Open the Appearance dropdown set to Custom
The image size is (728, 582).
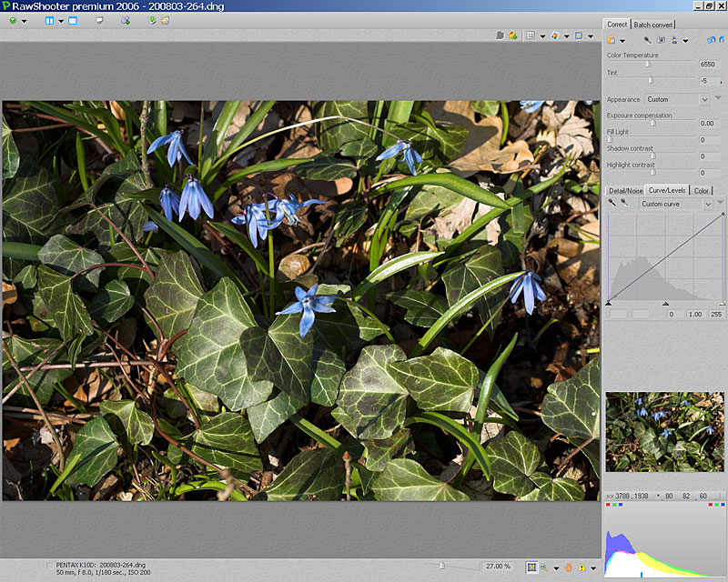point(677,99)
